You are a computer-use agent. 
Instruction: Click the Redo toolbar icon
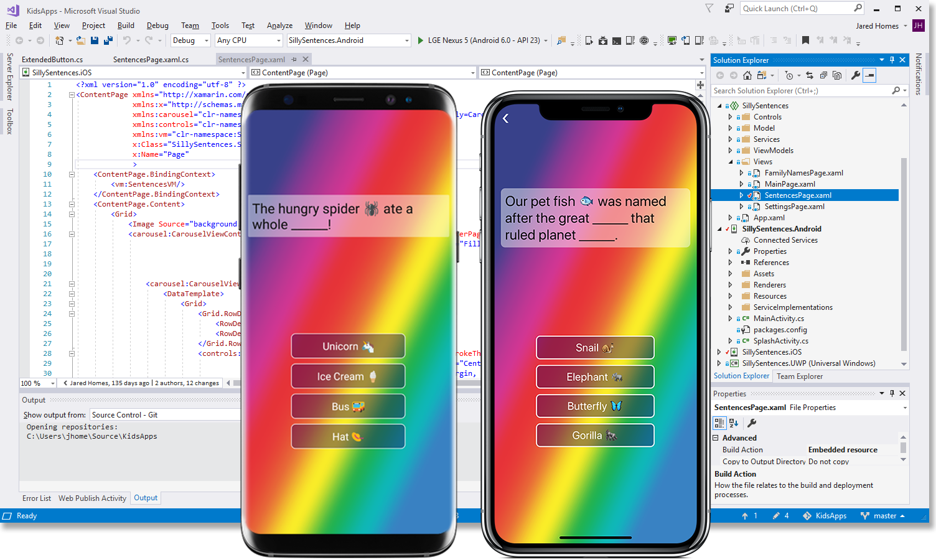coord(149,40)
